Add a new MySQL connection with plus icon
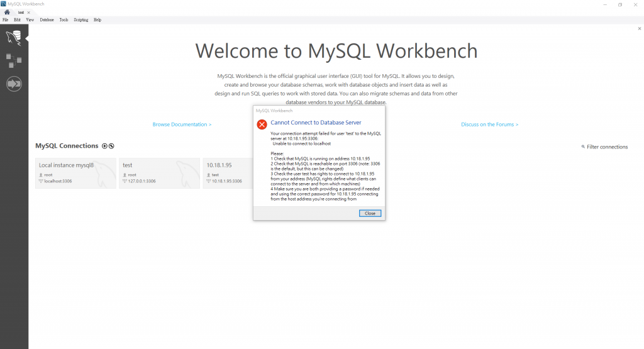Image resolution: width=644 pixels, height=349 pixels. (x=105, y=146)
